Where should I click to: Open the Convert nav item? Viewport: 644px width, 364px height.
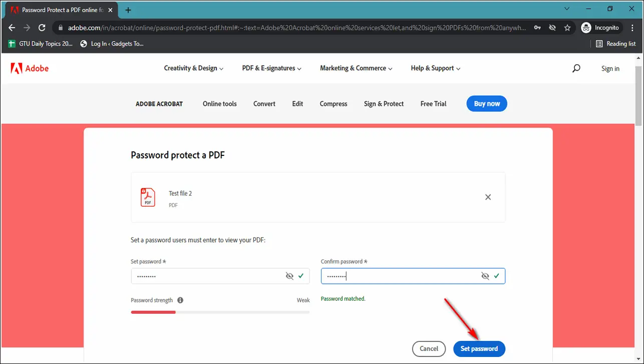tap(264, 104)
